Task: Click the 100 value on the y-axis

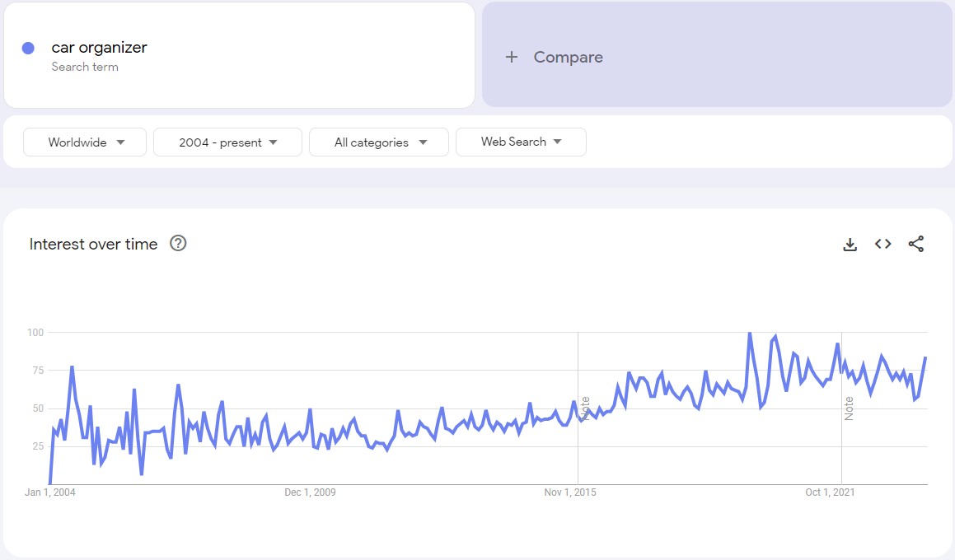Action: (35, 332)
